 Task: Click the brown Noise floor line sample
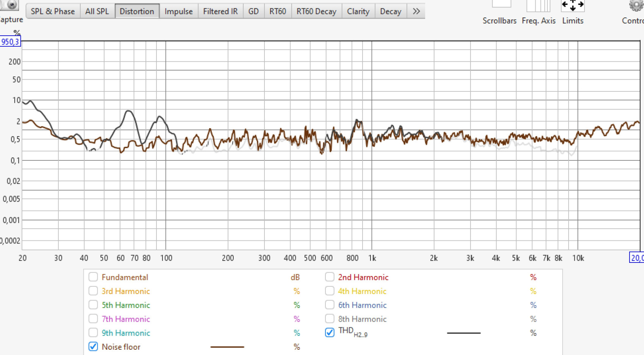[x=227, y=347]
